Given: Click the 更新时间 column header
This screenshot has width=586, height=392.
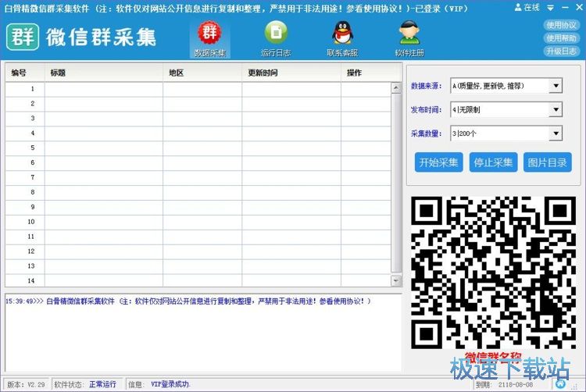Looking at the screenshot, I should (x=291, y=73).
